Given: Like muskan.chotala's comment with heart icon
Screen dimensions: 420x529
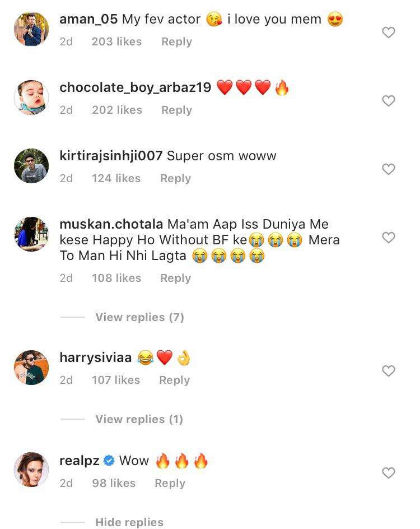Looking at the screenshot, I should click(x=388, y=238).
